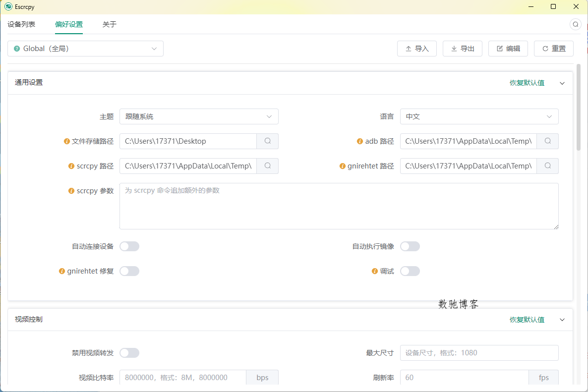Viewport: 588px width, 392px height.
Task: Click the 编辑 edit button
Action: point(508,49)
